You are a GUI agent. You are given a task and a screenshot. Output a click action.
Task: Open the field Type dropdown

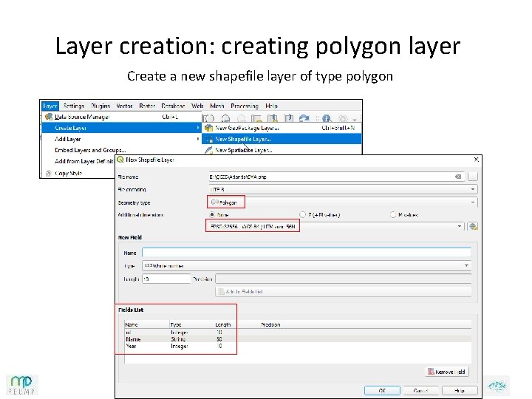(x=307, y=266)
